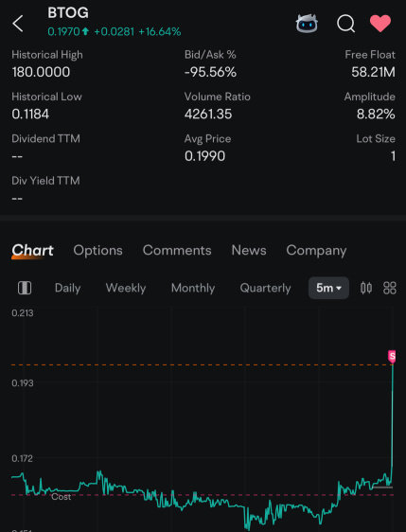406x532 pixels.
Task: Select the Chart tab
Action: pyautogui.click(x=32, y=251)
